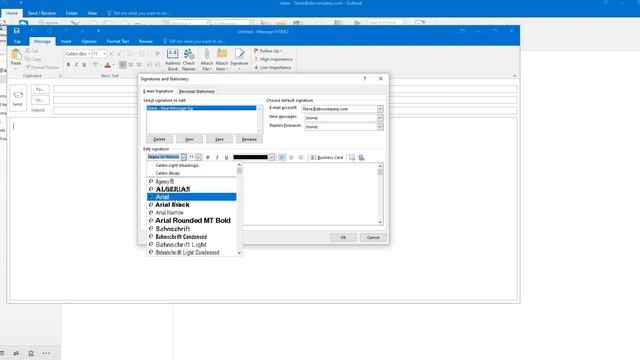This screenshot has width=640, height=360.
Task: Open the Format Text ribbon tab
Action: [118, 41]
